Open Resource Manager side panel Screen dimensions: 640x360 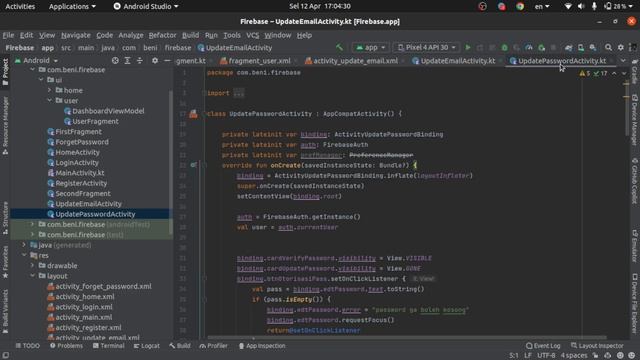click(5, 126)
